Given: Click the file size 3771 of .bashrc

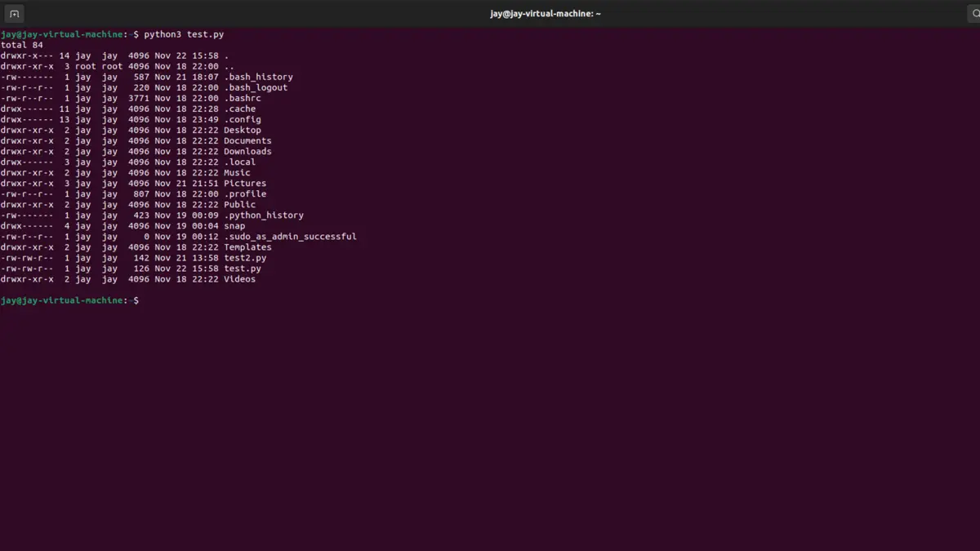Looking at the screenshot, I should coord(139,98).
